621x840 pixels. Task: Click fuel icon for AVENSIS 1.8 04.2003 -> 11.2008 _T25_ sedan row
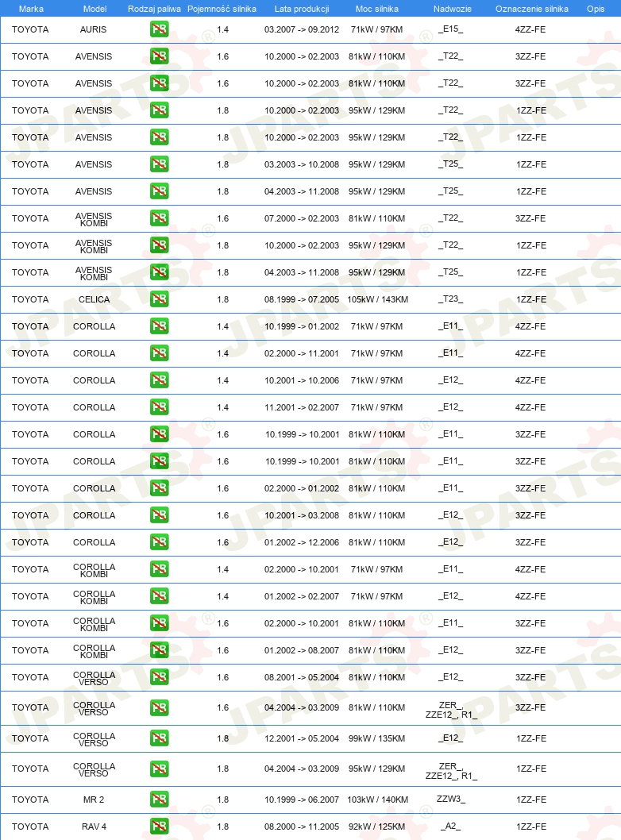(159, 191)
